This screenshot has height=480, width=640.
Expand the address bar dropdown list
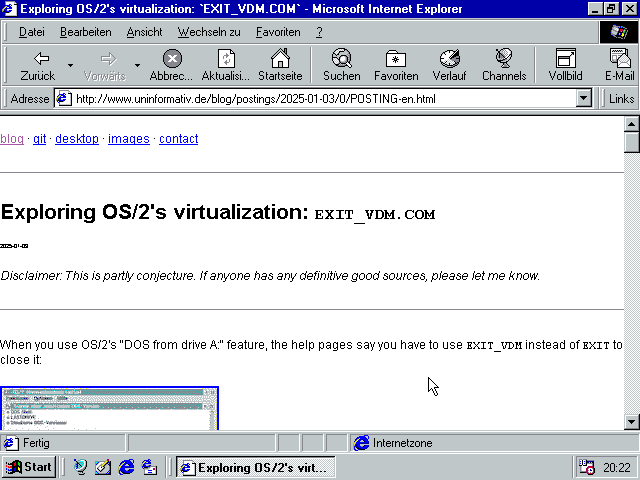tap(584, 99)
